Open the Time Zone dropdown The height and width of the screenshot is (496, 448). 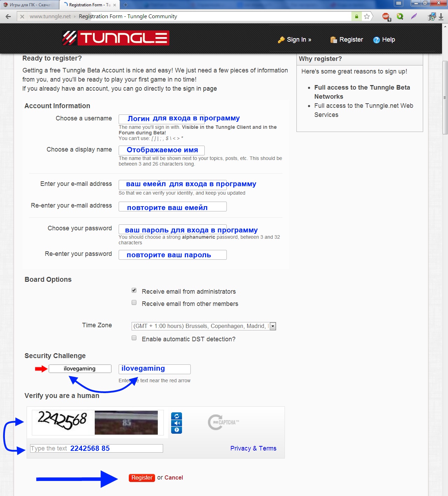(273, 326)
